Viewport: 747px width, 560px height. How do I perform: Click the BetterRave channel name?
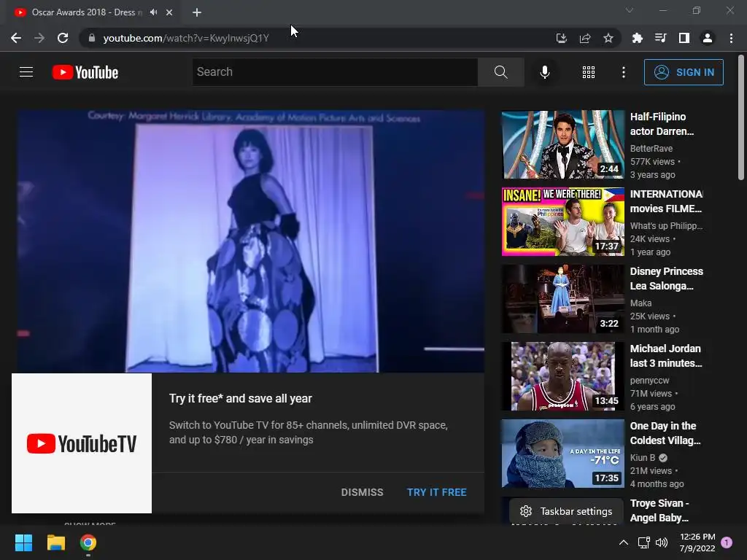[x=651, y=149]
